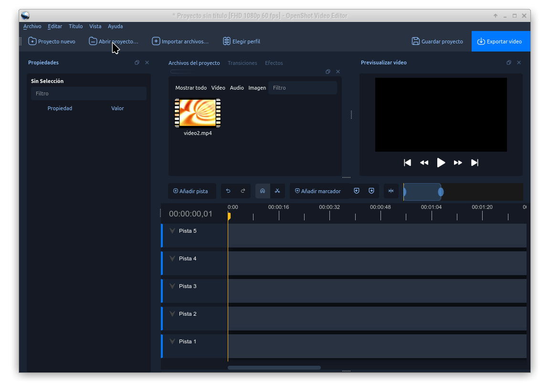Click Añadir pista button
549x392 pixels.
point(191,191)
